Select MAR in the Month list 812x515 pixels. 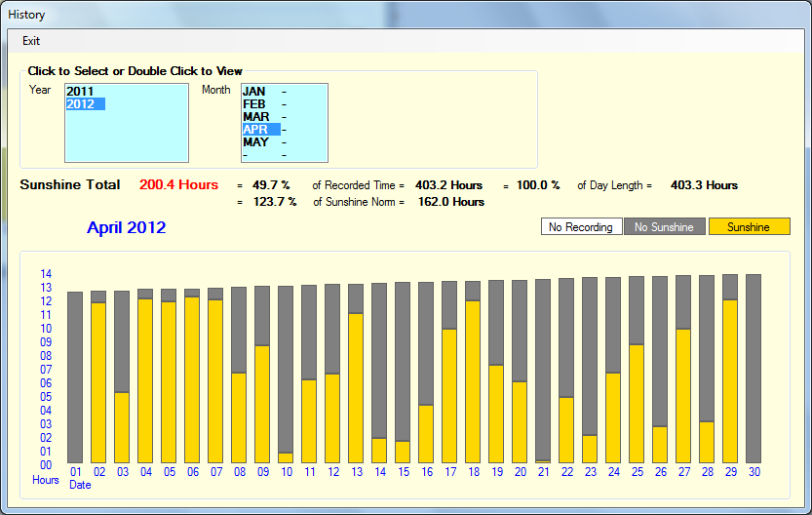pyautogui.click(x=256, y=117)
